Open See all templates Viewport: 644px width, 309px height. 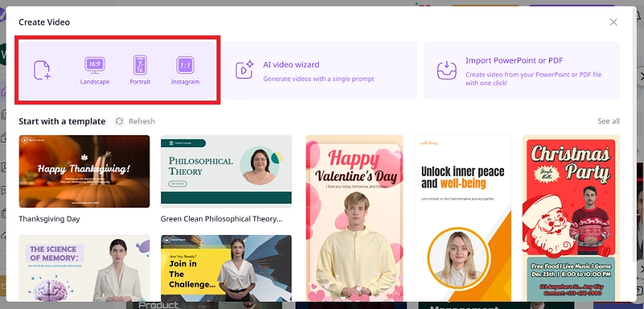(x=609, y=121)
